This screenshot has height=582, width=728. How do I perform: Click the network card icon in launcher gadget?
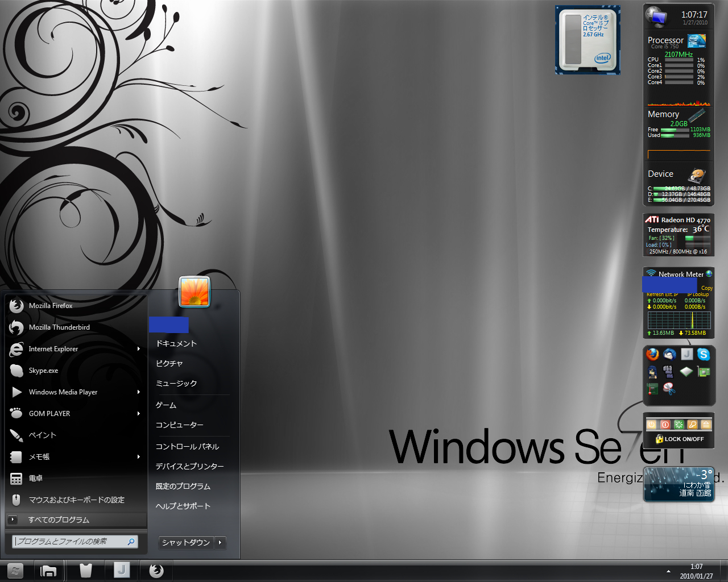tap(704, 372)
